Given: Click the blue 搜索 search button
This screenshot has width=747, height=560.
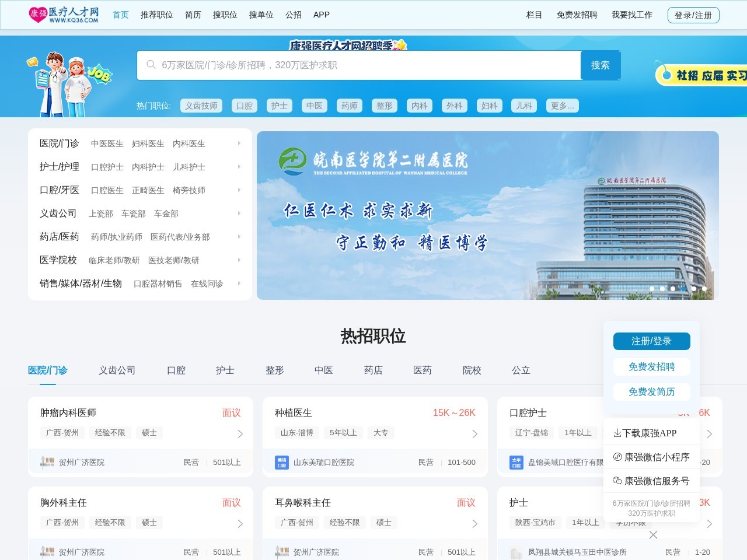Looking at the screenshot, I should [601, 65].
